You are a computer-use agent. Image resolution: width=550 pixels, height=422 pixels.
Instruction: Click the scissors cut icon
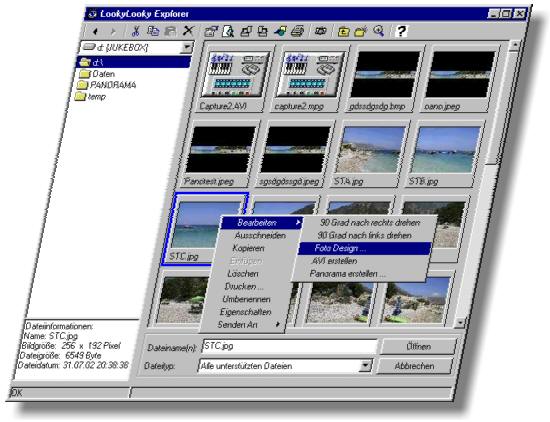tap(135, 31)
